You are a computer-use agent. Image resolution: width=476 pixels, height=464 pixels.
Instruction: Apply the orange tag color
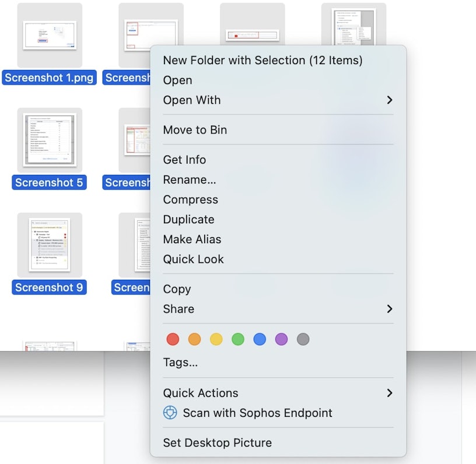(194, 339)
